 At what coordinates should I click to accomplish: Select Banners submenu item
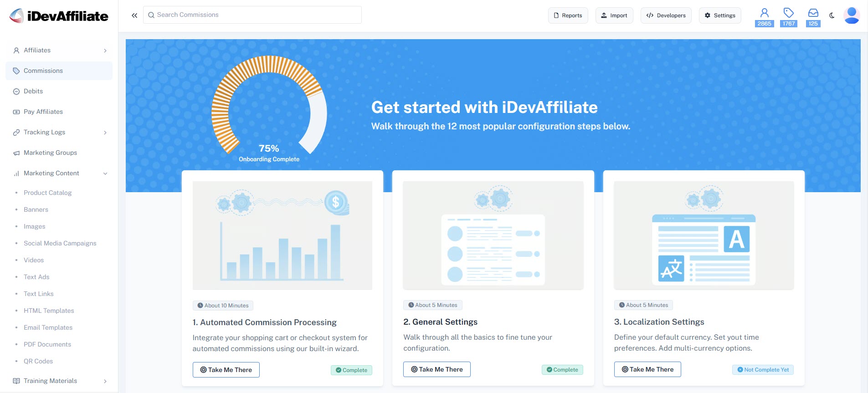click(36, 209)
